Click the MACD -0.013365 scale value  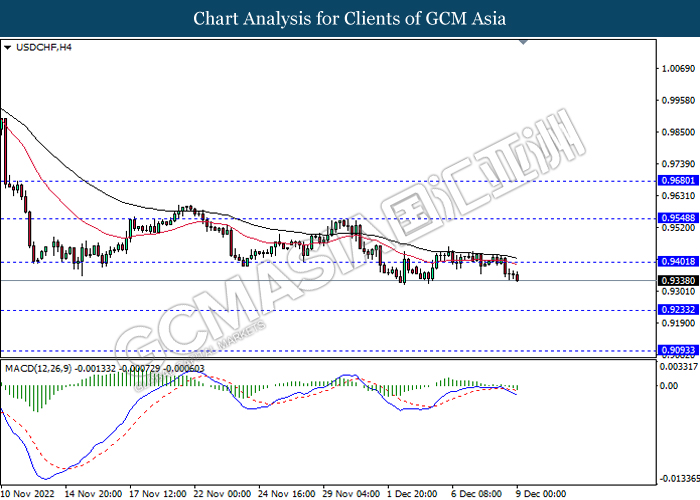pos(680,479)
